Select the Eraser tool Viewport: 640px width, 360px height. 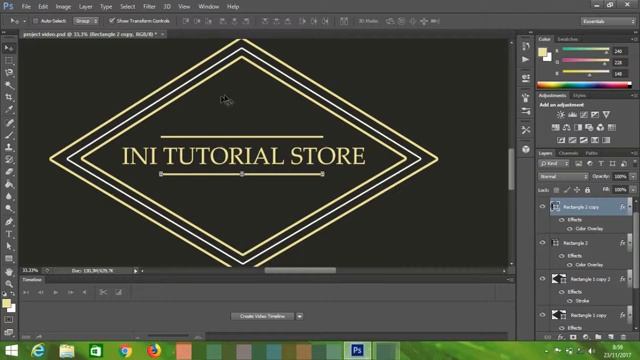[x=9, y=171]
